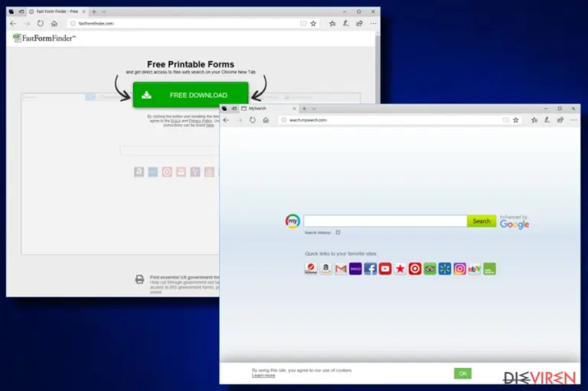Open the TripAdvisor quick link

coord(430,269)
